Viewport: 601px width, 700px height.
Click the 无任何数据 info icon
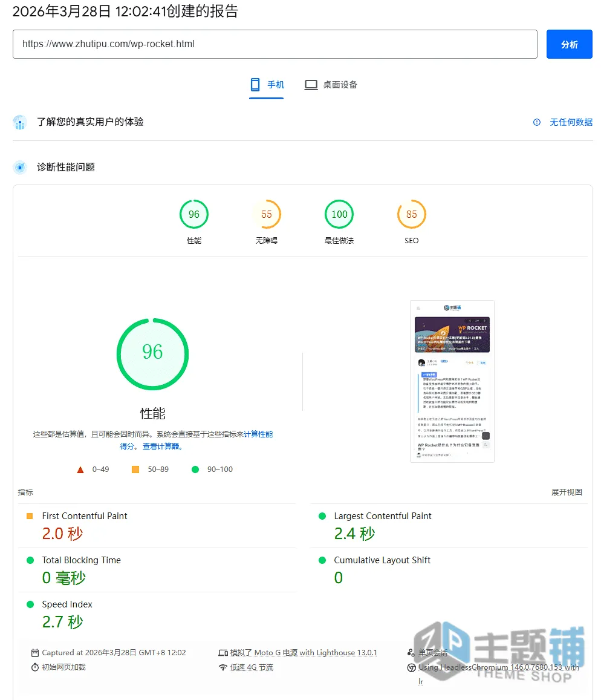point(537,122)
